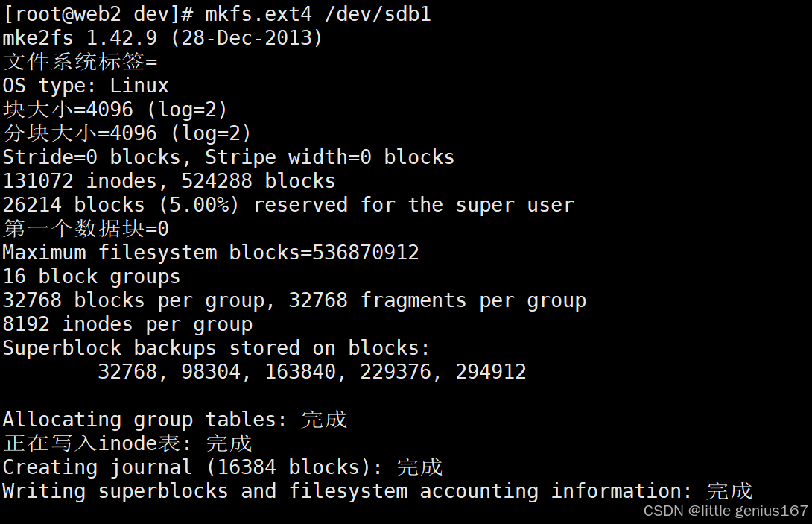Screen dimensions: 812x524
Task: Click the mkfs.ext4 command text
Action: coord(258,14)
